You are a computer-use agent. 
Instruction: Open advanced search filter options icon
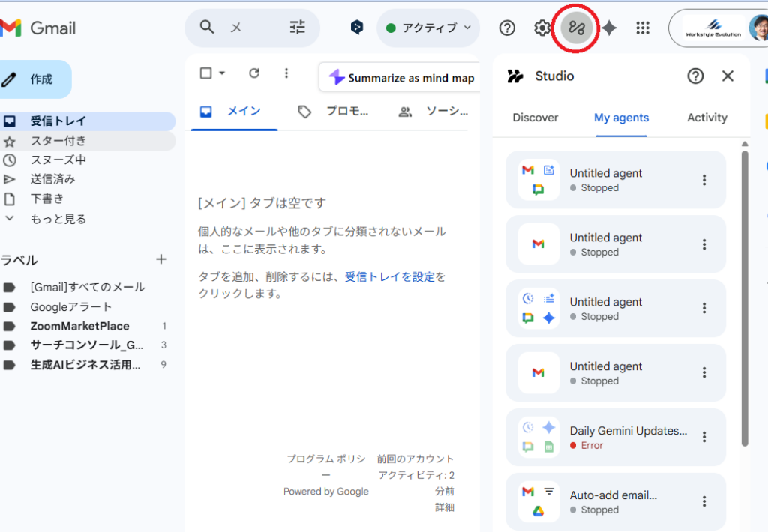point(297,26)
